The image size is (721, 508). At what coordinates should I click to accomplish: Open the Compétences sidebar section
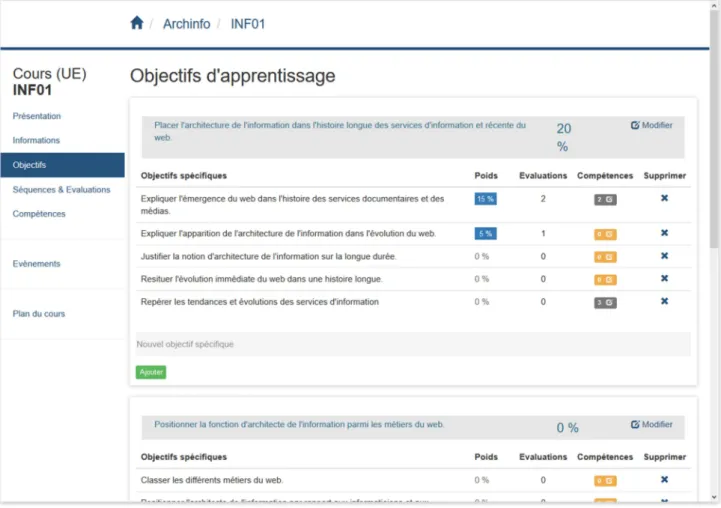click(x=39, y=214)
